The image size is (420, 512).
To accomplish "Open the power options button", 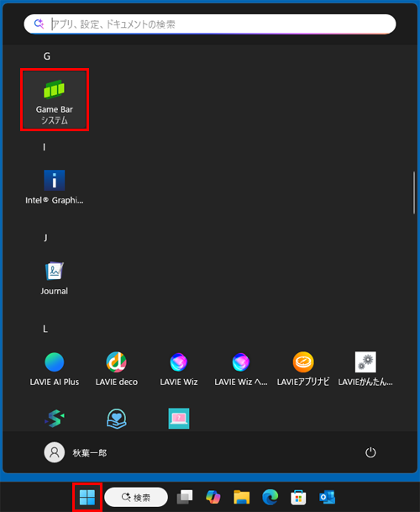I will coord(370,452).
